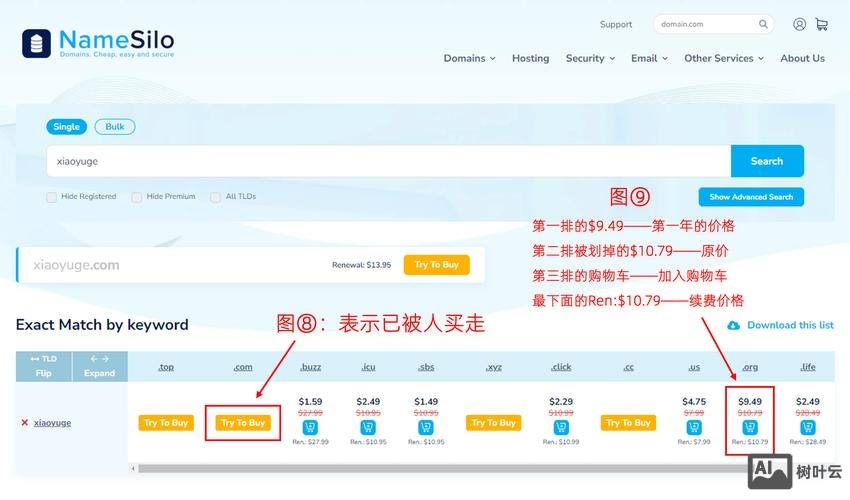Add .click domain to cart

pyautogui.click(x=560, y=428)
